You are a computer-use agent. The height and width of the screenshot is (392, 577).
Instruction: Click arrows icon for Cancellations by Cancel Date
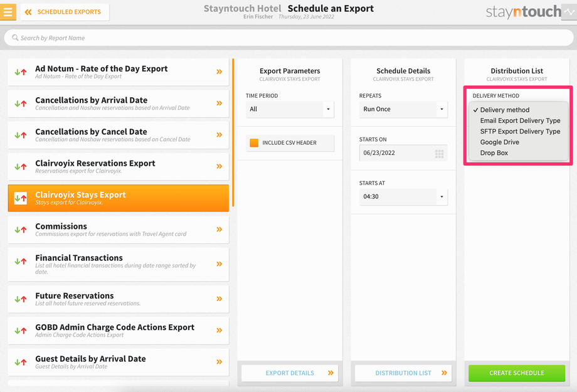click(21, 135)
